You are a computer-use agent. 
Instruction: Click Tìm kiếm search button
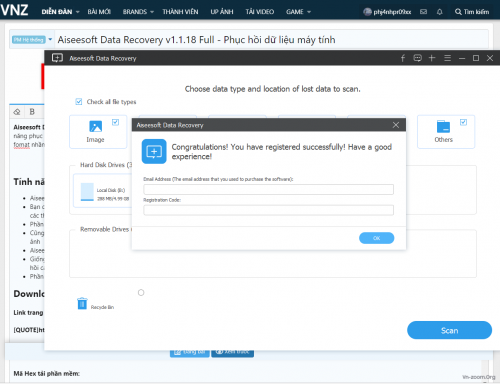pyautogui.click(x=472, y=12)
